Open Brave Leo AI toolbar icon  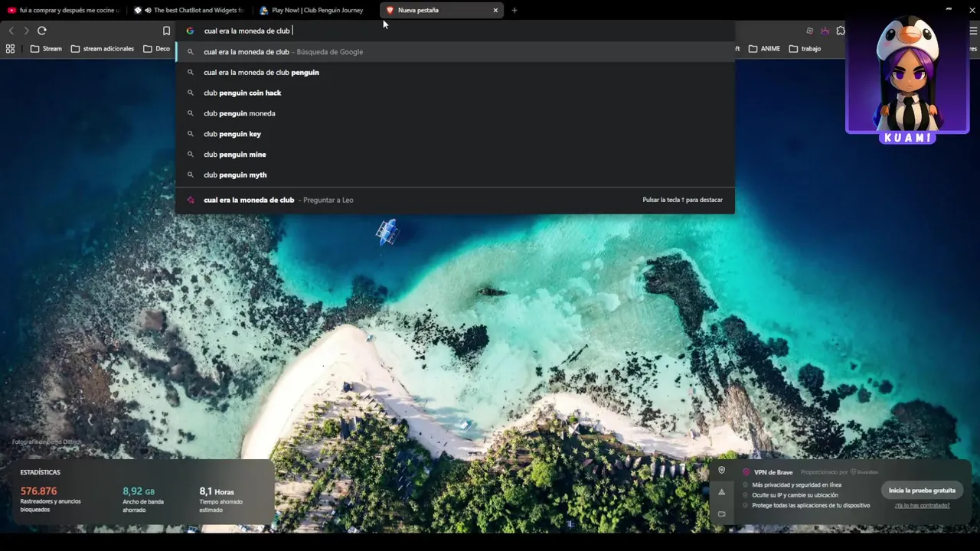click(x=825, y=31)
